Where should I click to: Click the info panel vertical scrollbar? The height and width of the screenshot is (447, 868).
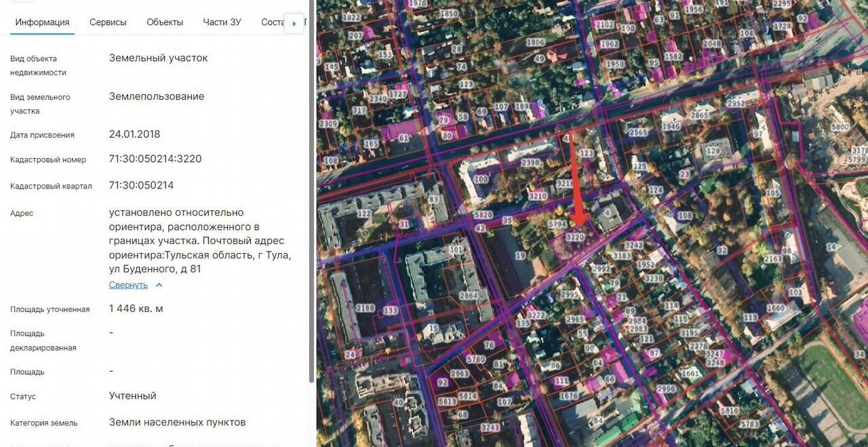311,190
